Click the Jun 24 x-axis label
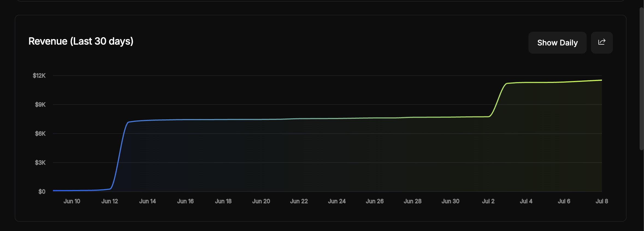 (337, 201)
